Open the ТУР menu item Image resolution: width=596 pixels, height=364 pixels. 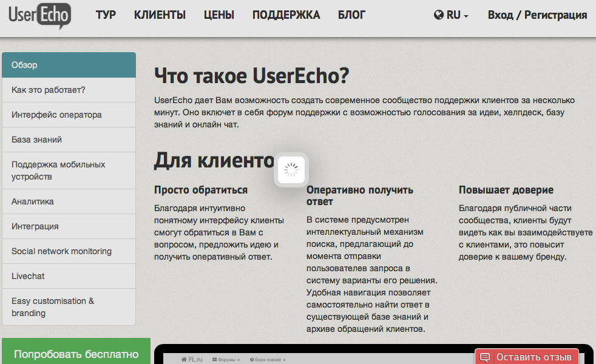[x=106, y=15]
